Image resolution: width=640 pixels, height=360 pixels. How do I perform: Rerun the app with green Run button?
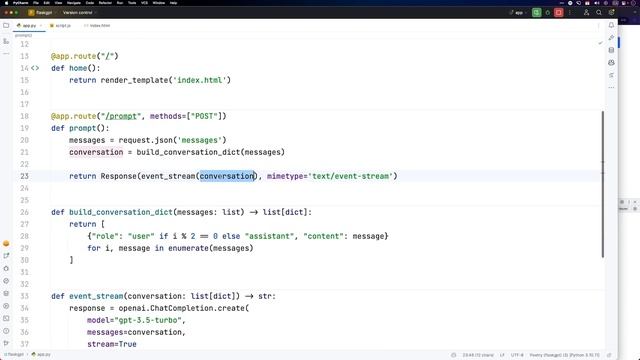536,13
